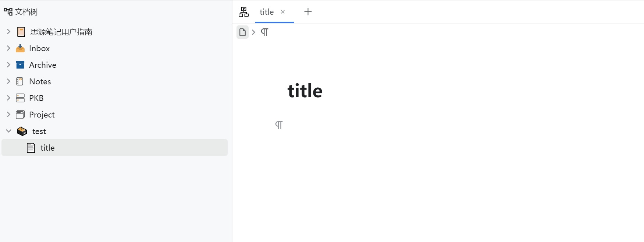Click the paragraph block icon beside empty line
644x242 pixels.
click(x=279, y=125)
